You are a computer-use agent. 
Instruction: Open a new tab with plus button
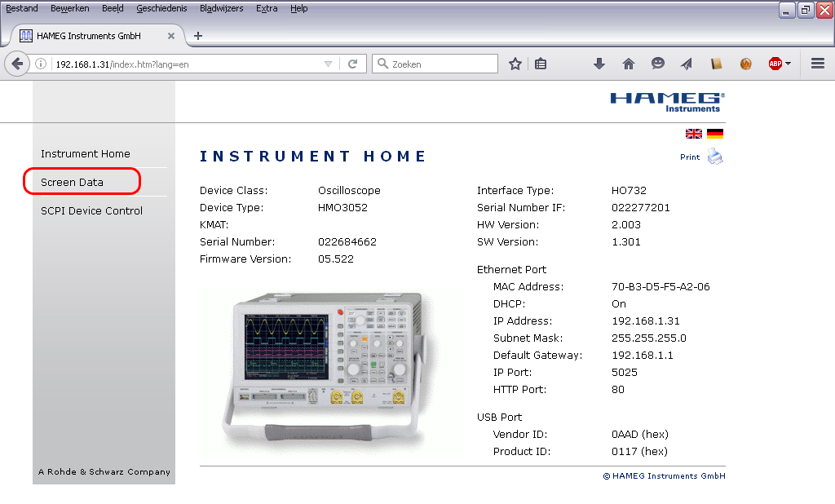198,36
